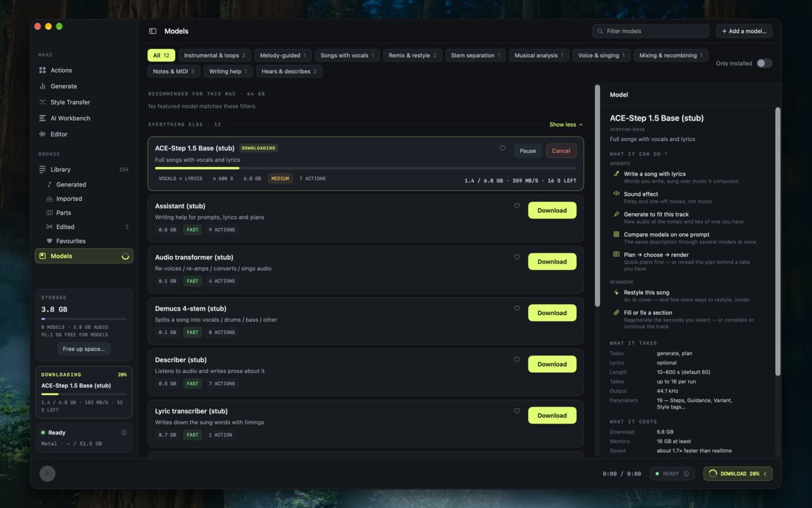Image resolution: width=812 pixels, height=508 pixels.
Task: Collapse the list with Show less
Action: 566,124
